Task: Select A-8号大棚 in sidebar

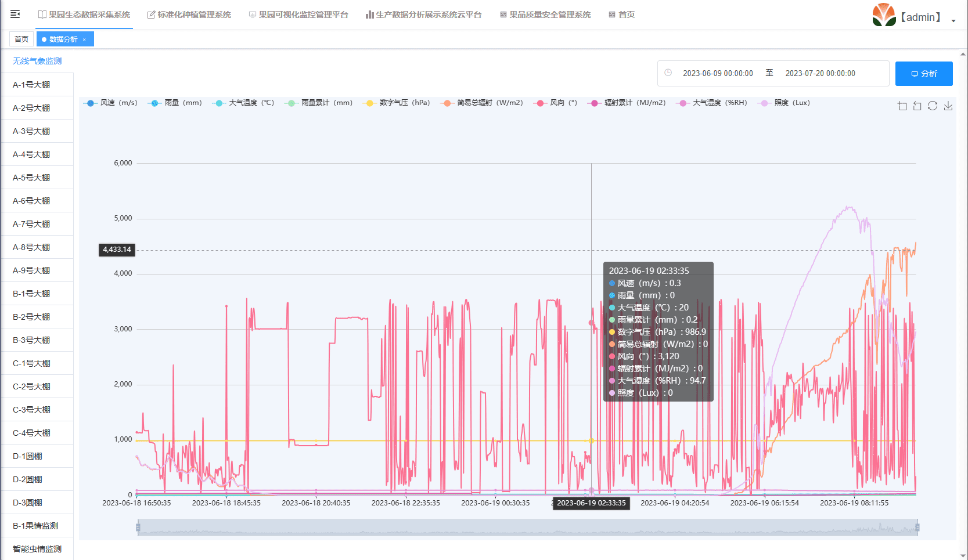Action: point(37,247)
